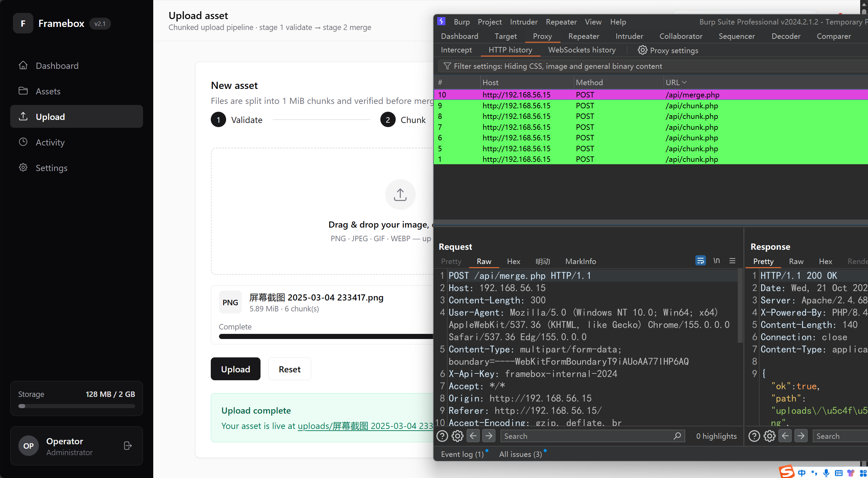This screenshot has width=868, height=478.
Task: Open the Burp menu in the menu bar
Action: point(462,22)
